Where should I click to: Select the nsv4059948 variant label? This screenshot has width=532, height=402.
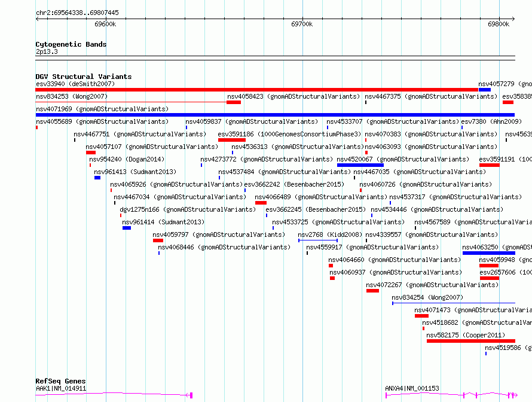click(506, 260)
